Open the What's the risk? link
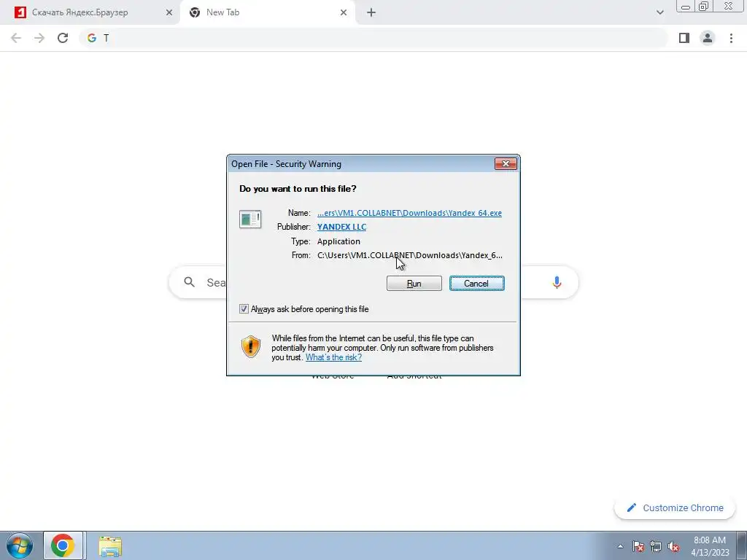The width and height of the screenshot is (747, 560). [333, 357]
